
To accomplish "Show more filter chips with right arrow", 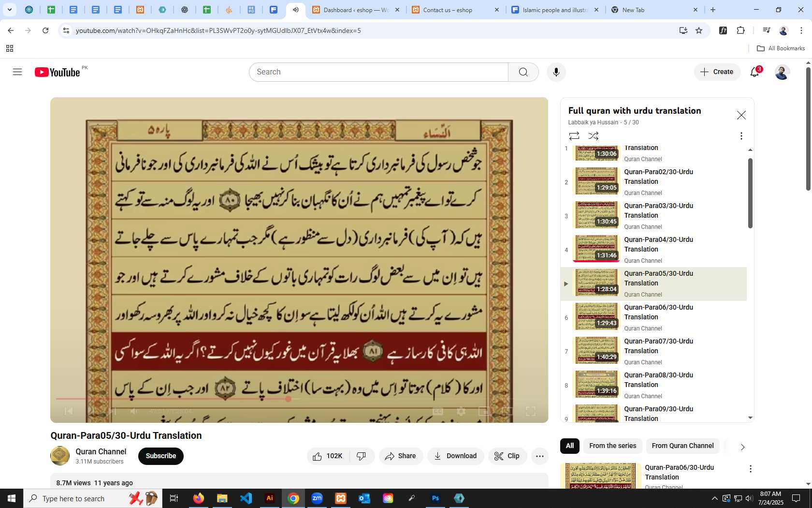I will click(742, 447).
